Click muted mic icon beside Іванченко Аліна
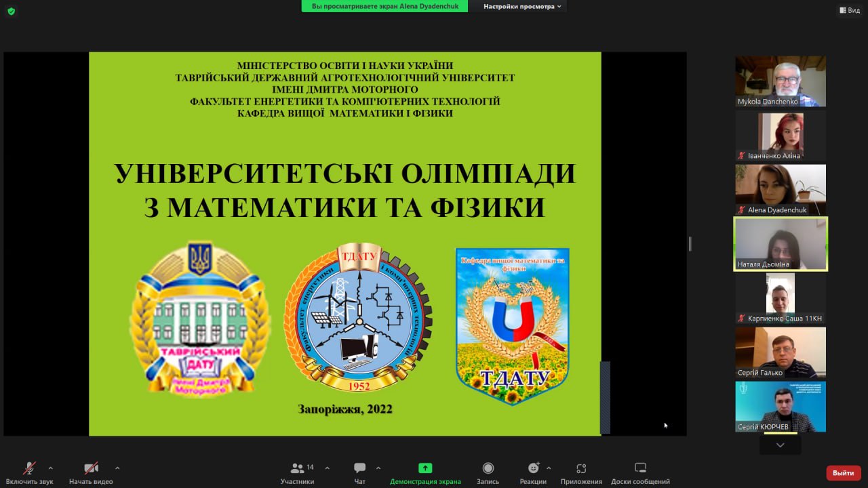The height and width of the screenshot is (488, 868). [x=742, y=156]
